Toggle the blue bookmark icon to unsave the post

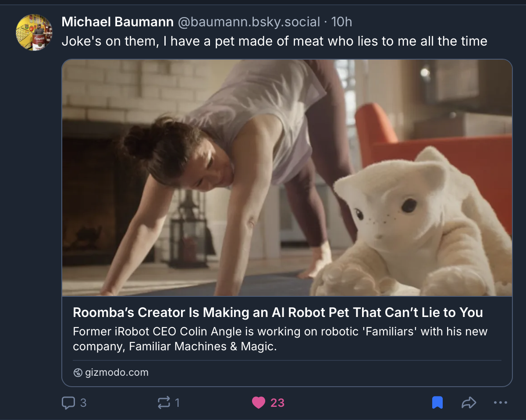(437, 402)
